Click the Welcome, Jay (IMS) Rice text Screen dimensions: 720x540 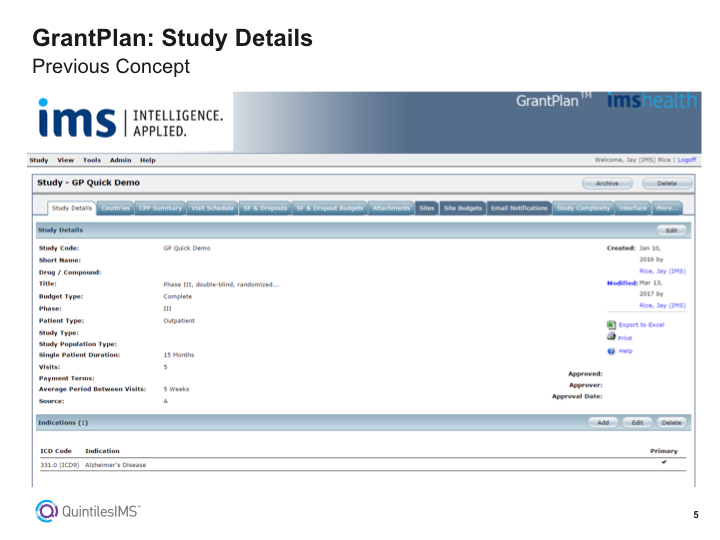(632, 160)
